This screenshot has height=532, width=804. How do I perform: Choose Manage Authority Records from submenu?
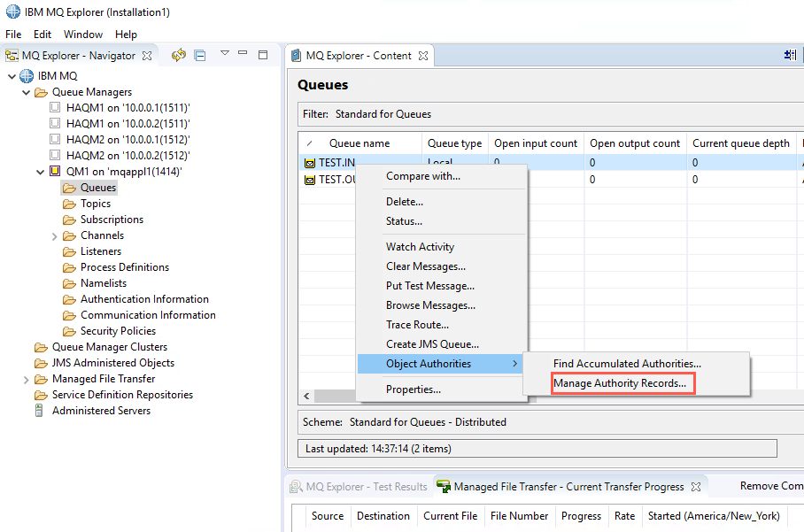(620, 383)
